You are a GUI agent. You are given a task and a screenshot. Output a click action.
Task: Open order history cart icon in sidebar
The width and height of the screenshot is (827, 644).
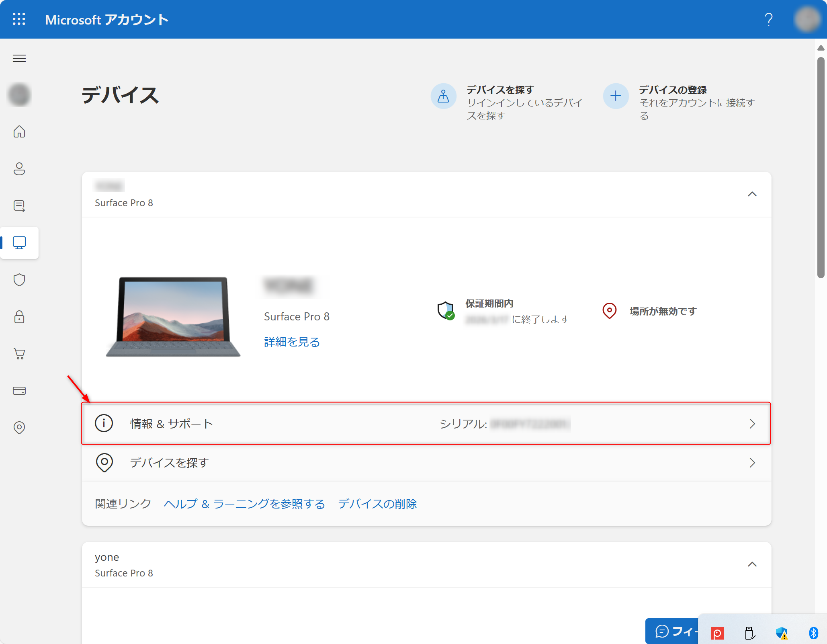pos(19,354)
